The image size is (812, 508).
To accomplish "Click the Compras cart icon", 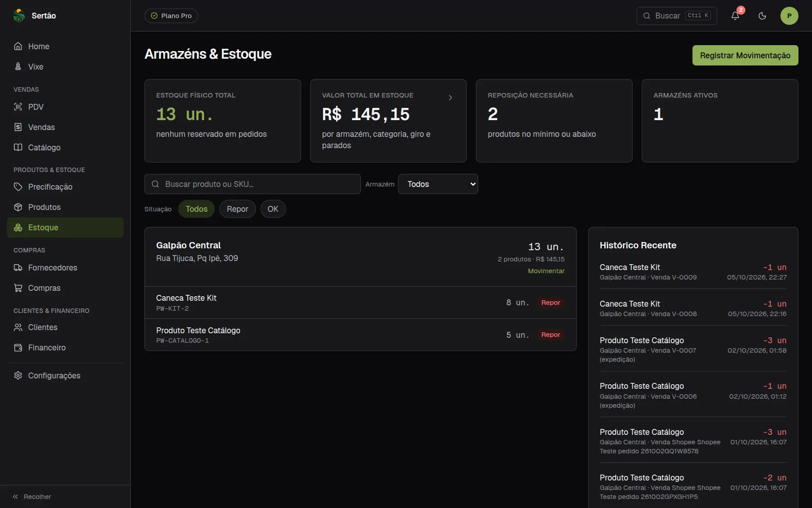I will [x=18, y=288].
